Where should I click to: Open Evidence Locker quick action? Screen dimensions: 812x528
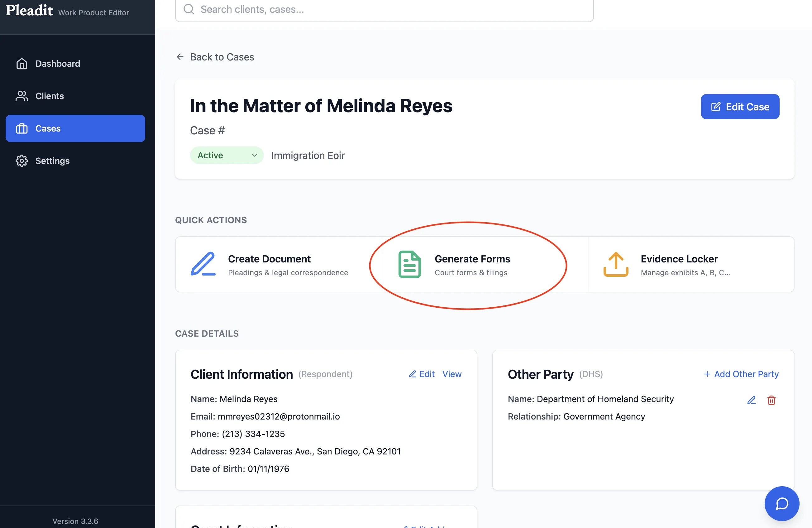click(691, 264)
